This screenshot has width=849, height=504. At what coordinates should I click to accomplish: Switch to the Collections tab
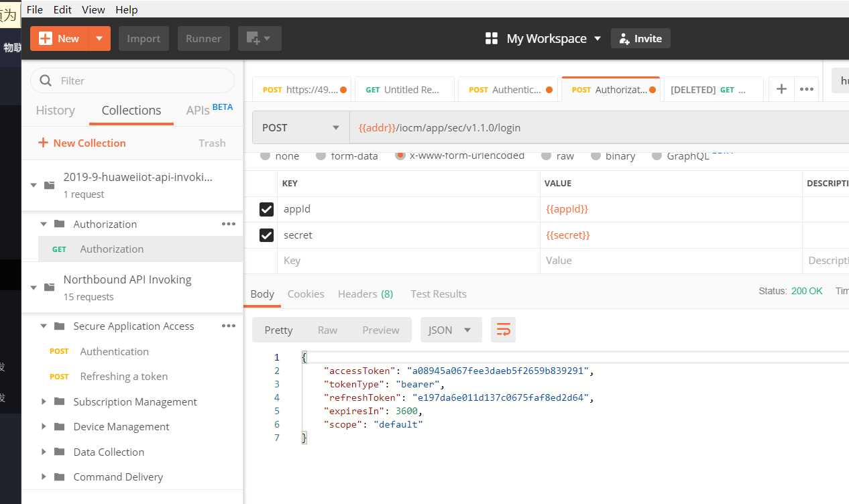[x=131, y=111]
